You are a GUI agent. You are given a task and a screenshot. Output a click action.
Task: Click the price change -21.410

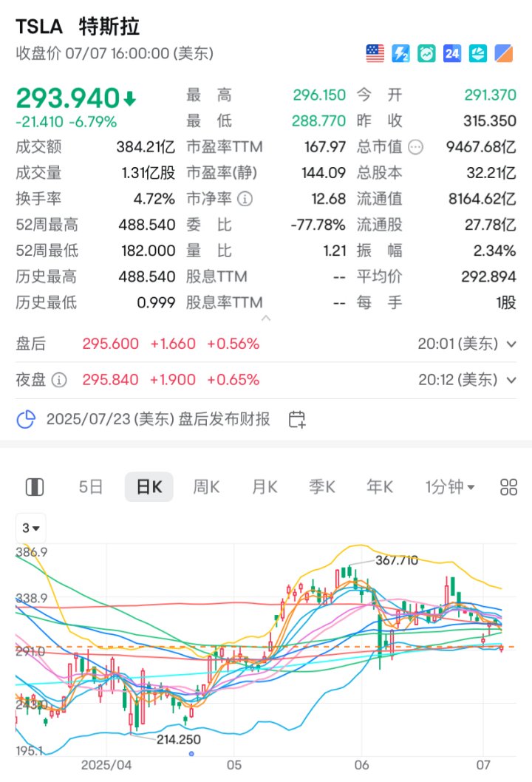(40, 122)
